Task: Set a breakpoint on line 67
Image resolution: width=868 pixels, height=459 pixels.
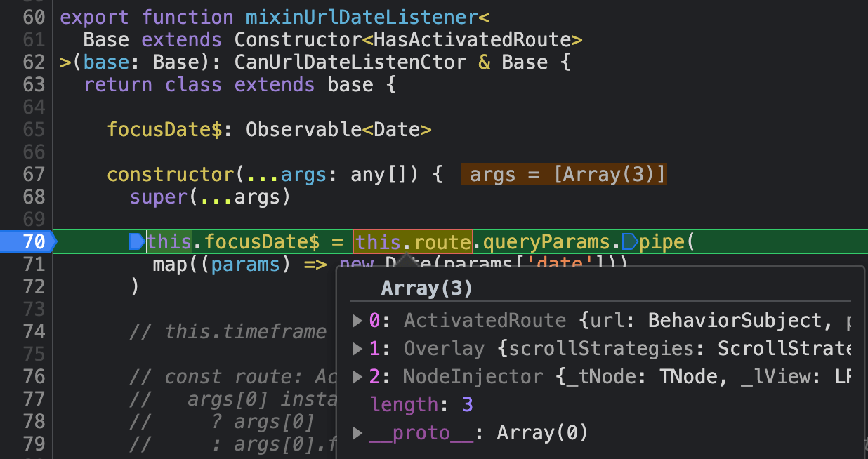Action: pyautogui.click(x=32, y=174)
